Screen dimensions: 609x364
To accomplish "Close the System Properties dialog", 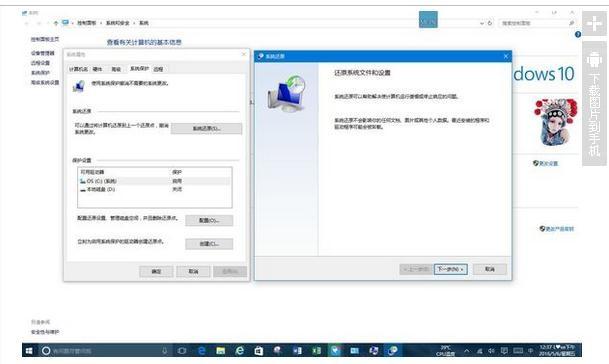I will (x=244, y=54).
